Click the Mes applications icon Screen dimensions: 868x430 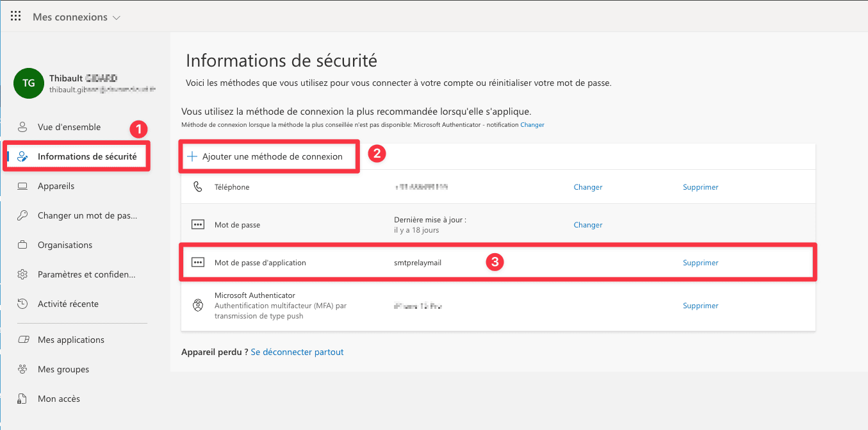click(23, 340)
